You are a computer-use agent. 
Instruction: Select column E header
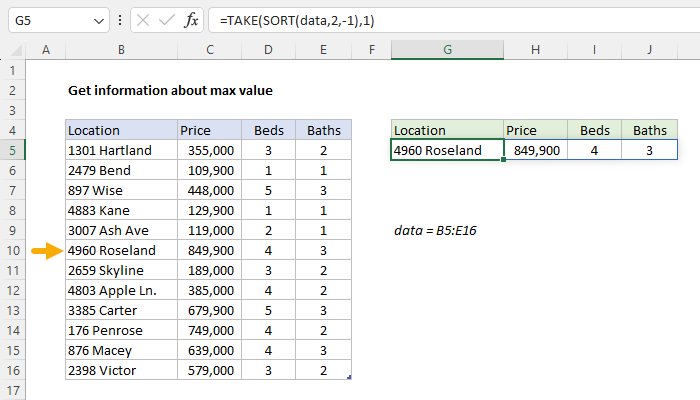point(323,50)
